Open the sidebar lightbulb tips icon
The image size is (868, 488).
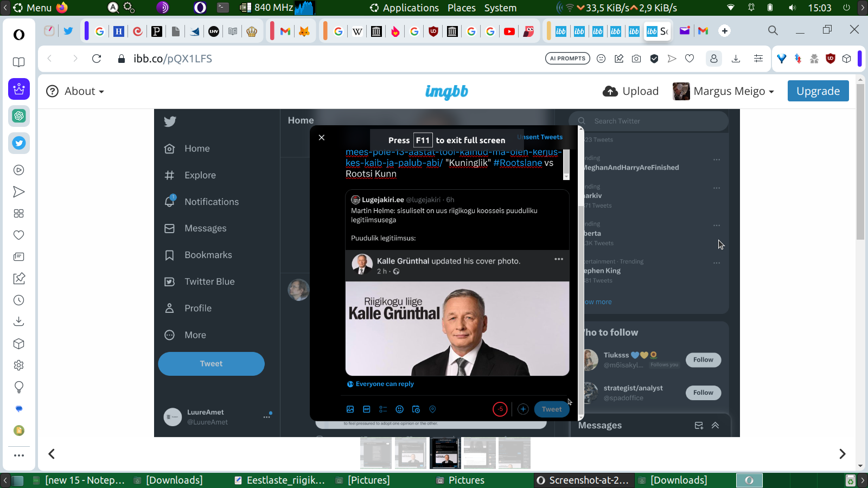(19, 387)
